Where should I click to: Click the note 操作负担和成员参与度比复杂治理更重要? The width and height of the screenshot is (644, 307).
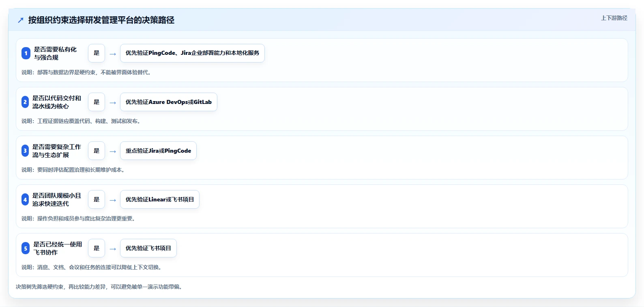(79, 218)
